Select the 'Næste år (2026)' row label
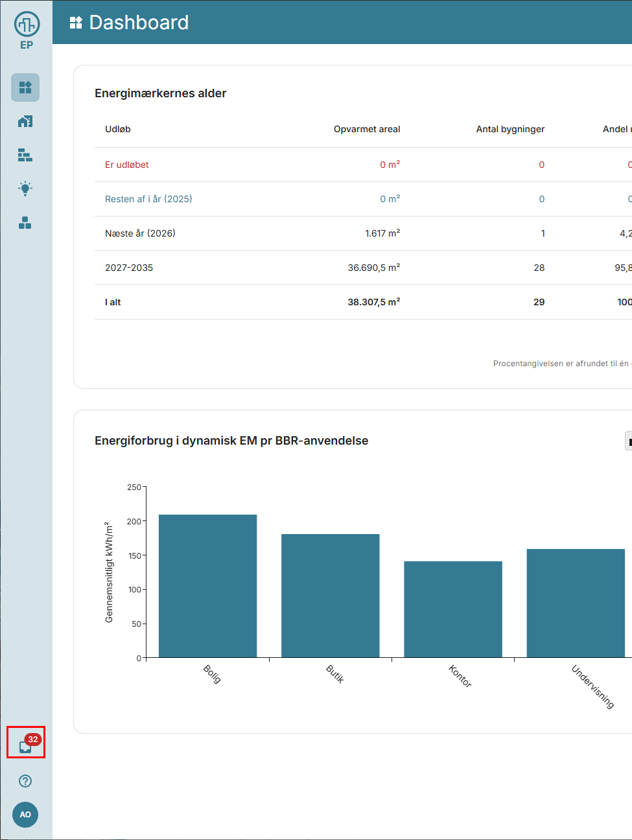632x840 pixels. pyautogui.click(x=140, y=233)
